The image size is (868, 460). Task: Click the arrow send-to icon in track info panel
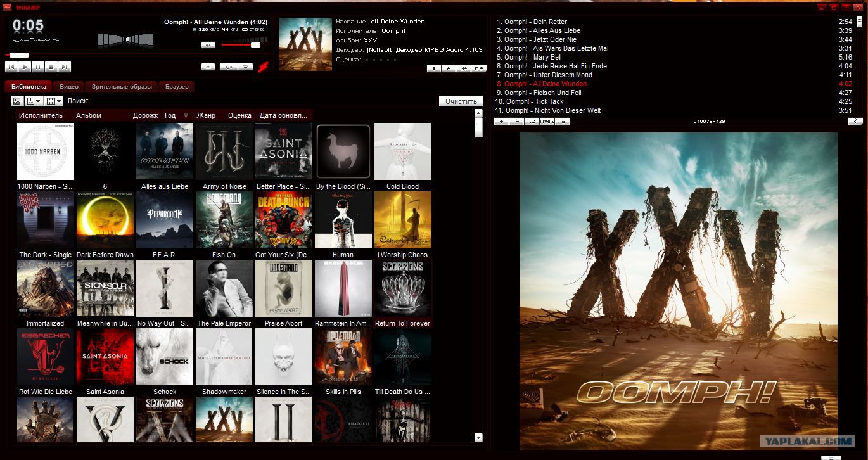(464, 68)
